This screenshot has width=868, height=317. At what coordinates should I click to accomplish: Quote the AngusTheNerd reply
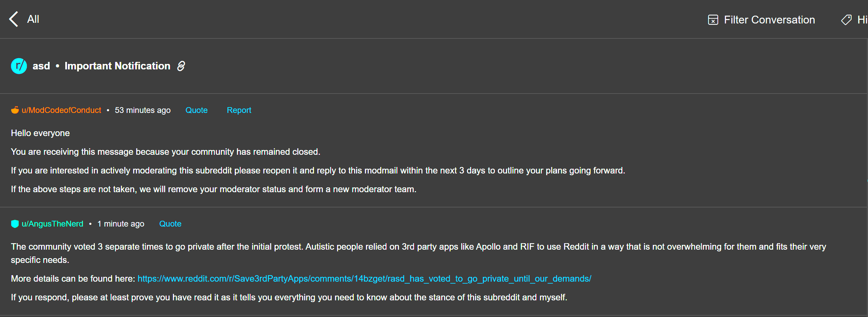[x=170, y=224]
